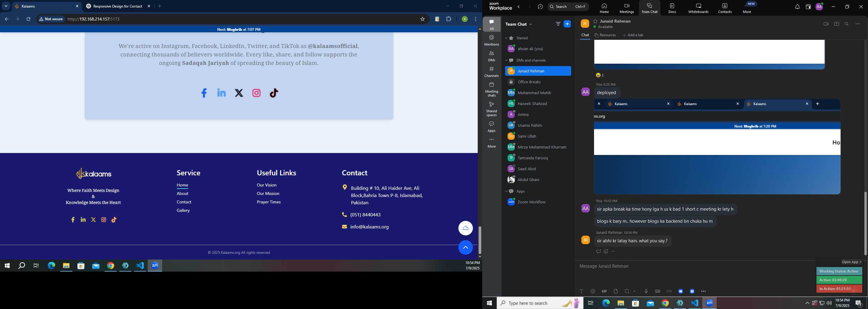Open the Prayer Times footer link

[269, 202]
